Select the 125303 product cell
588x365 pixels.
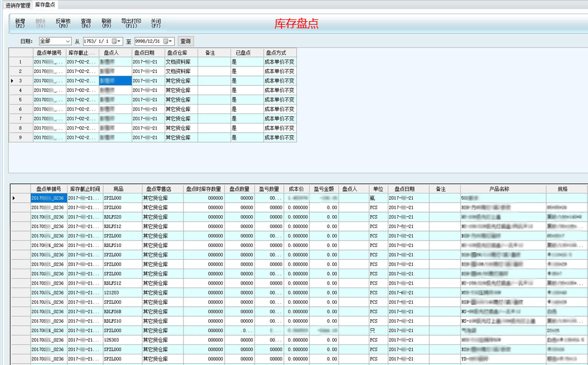pyautogui.click(x=122, y=340)
